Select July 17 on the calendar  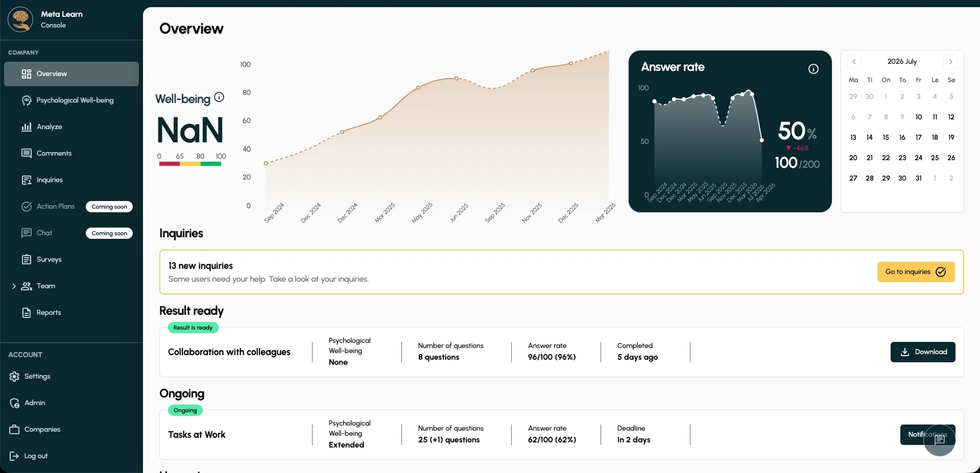click(919, 137)
